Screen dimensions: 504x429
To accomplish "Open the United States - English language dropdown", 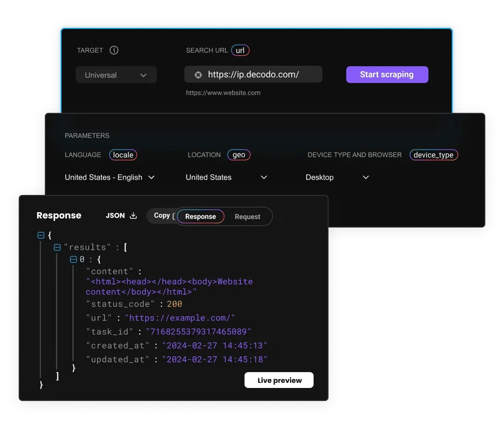I will click(x=110, y=177).
